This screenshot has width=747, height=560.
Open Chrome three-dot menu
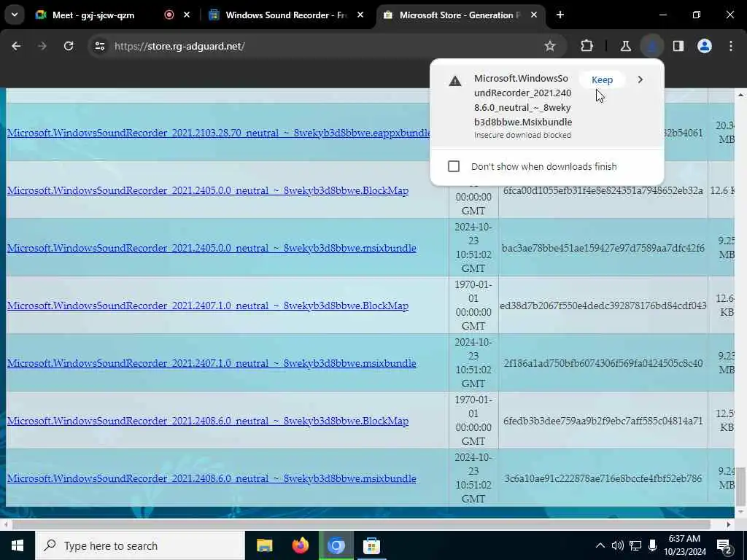point(731,46)
